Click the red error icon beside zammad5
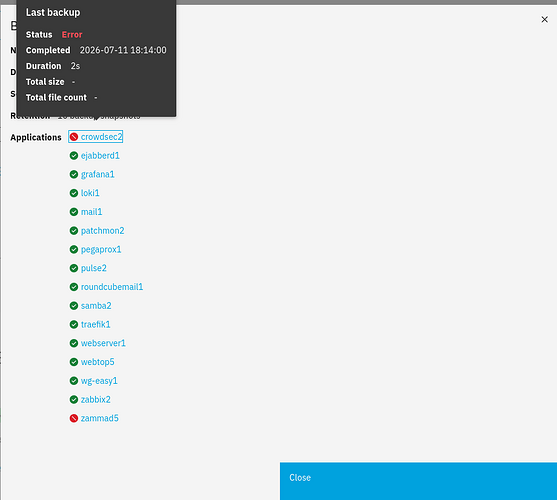This screenshot has width=557, height=500. (74, 418)
